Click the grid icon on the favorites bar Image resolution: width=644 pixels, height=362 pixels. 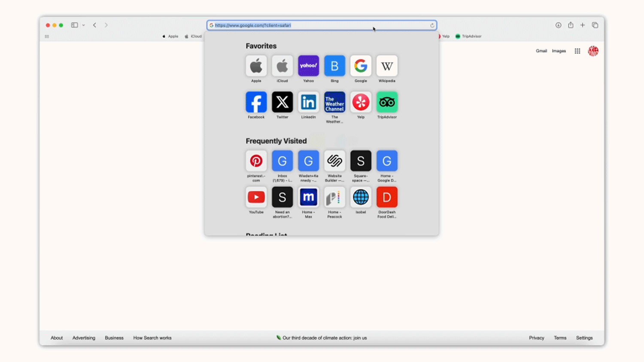(47, 36)
